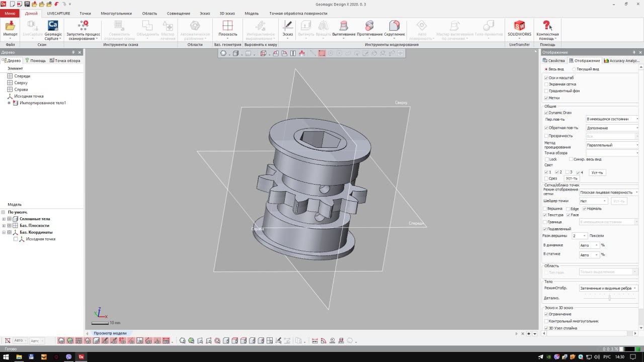644x362 pixels.
Task: Toggle the Transparency (Прозрачность) checkbox
Action: (546, 136)
